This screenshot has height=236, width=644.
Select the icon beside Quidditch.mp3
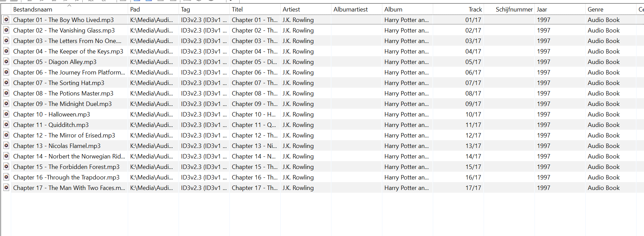(x=6, y=125)
